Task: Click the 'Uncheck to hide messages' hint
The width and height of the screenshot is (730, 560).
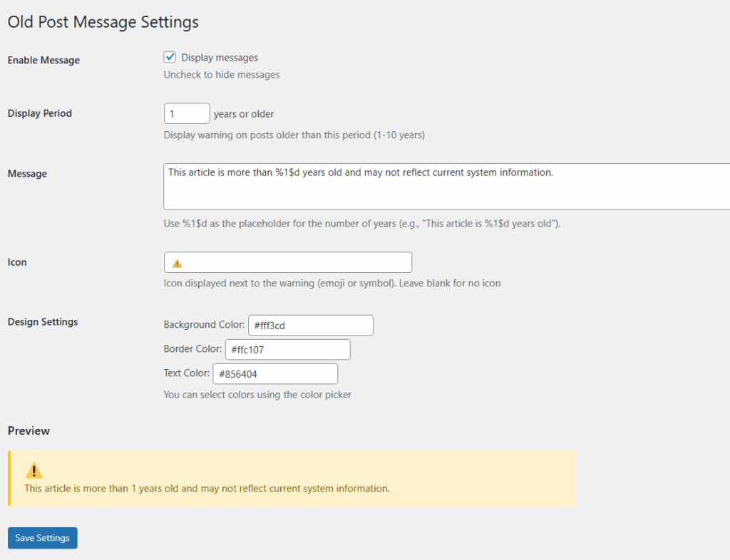Action: pyautogui.click(x=222, y=75)
